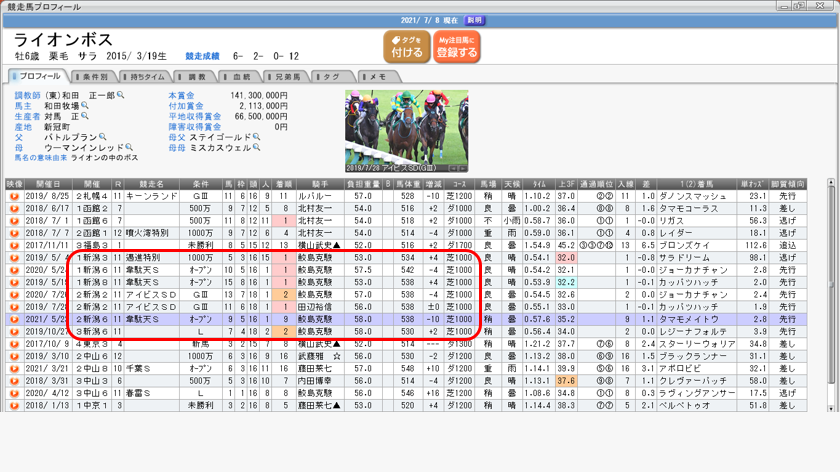Click magnifier icon next to sire バトルプラン
This screenshot has width=840, height=472.
click(x=102, y=137)
